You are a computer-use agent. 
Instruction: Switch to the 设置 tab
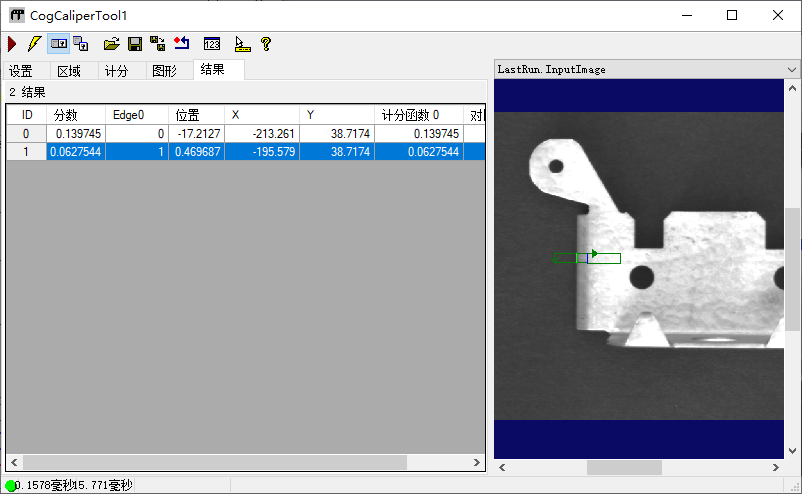click(x=21, y=71)
